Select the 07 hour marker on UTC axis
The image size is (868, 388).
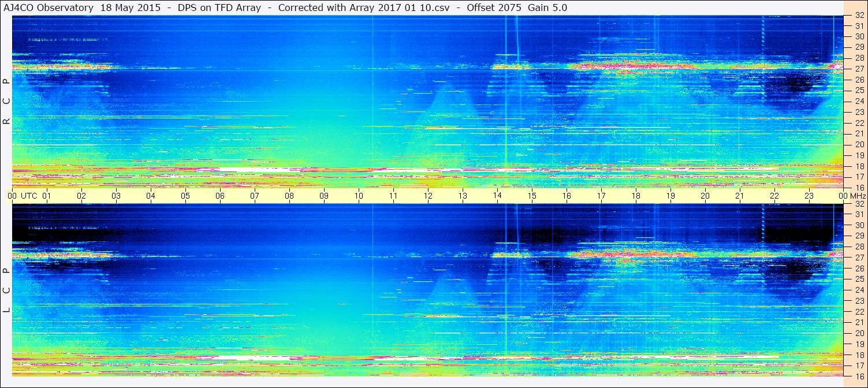[x=255, y=196]
